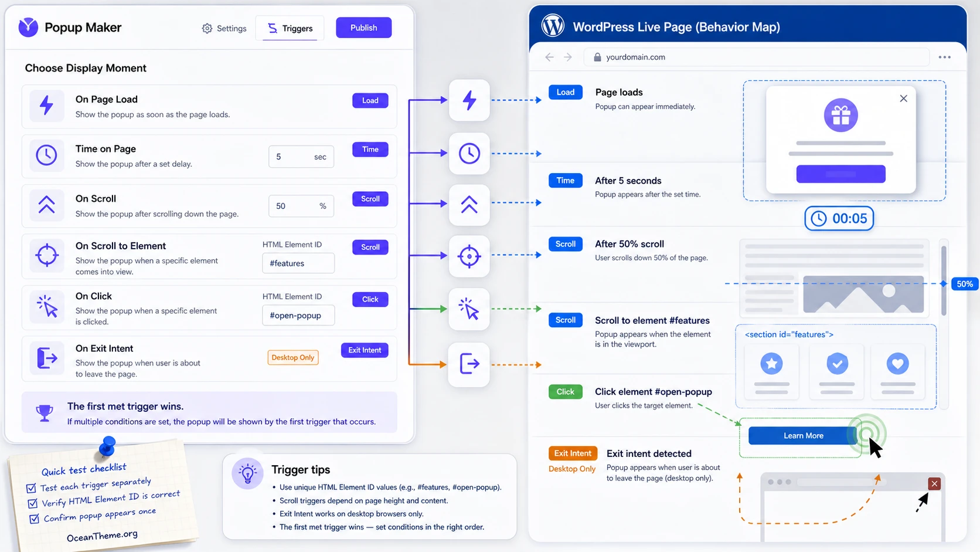Click the trophy icon in the first-trigger-wins note
Screen dimensions: 980x552
[x=44, y=413]
